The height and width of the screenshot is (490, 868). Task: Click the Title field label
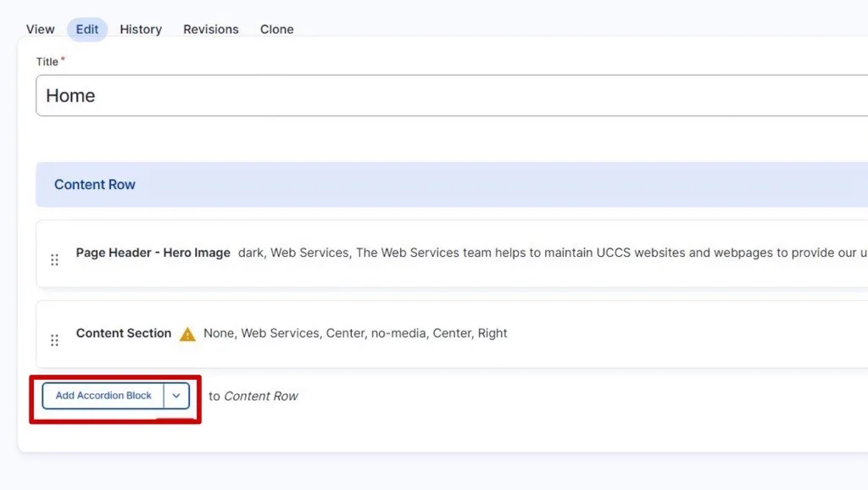(x=47, y=61)
